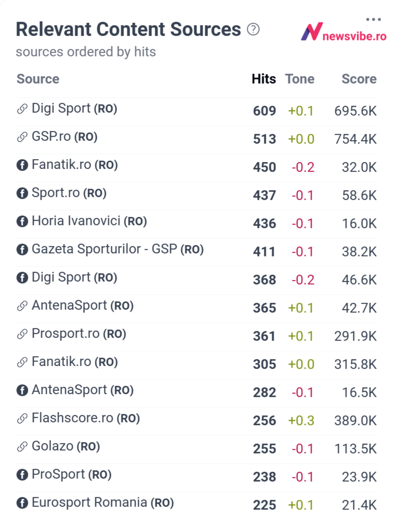Click the link icon beside Prosport.ro

[22, 334]
